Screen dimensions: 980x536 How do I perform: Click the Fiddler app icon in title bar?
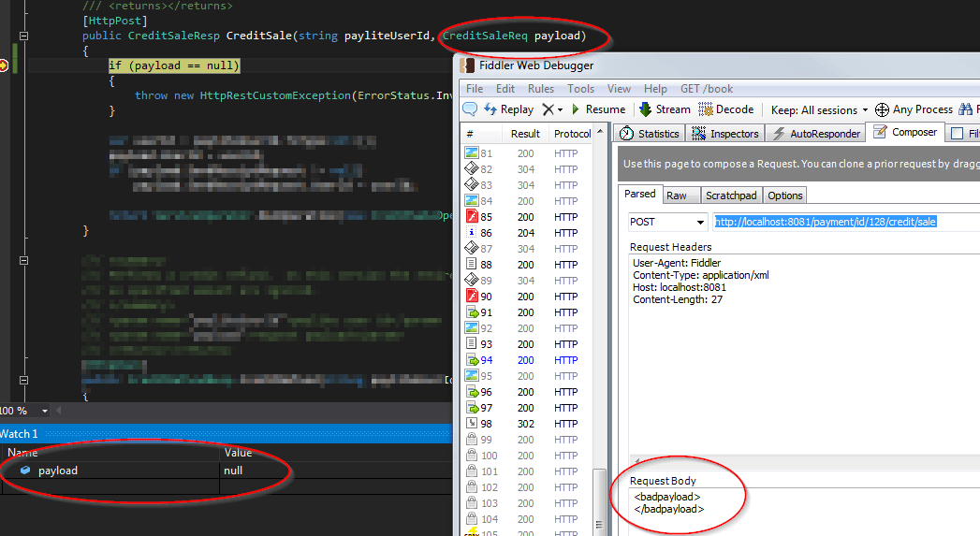(x=467, y=65)
